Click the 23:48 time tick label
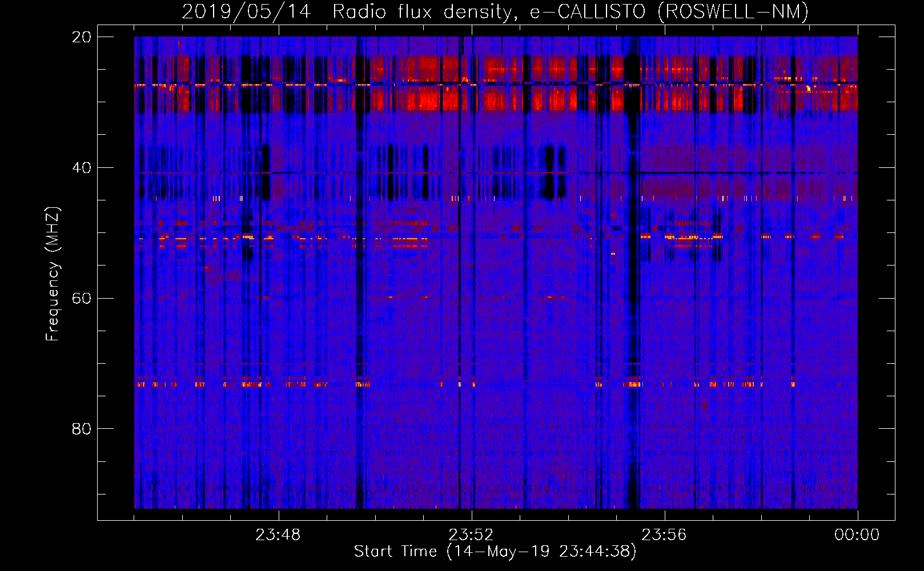The width and height of the screenshot is (924, 571). [278, 535]
